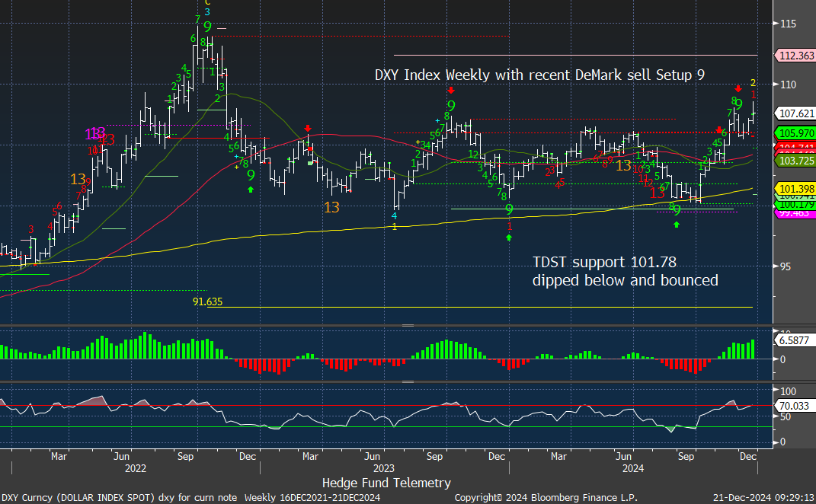Click the 'Weekly 16DEC2021-21DEC2024' range text
The height and width of the screenshot is (504, 816).
point(312,498)
